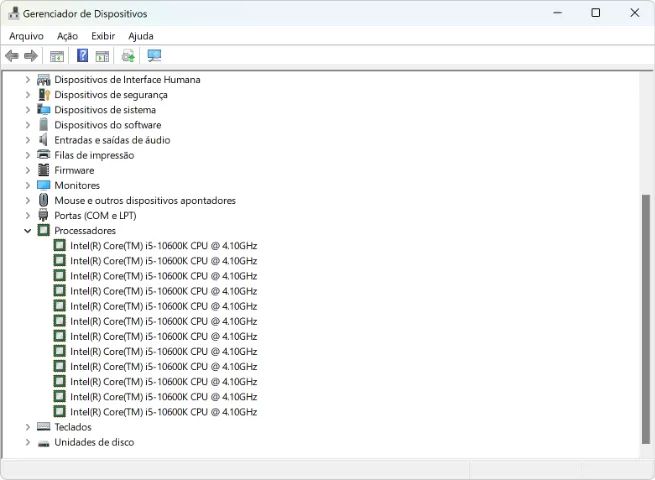Open the Arquivo menu
655x480 pixels.
click(26, 36)
